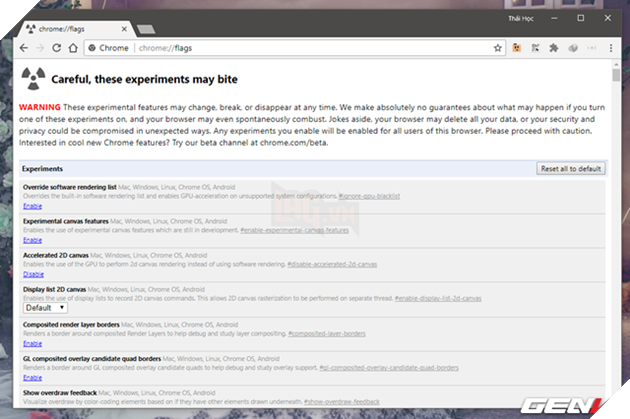Bookmark this page with the star icon

pyautogui.click(x=498, y=48)
